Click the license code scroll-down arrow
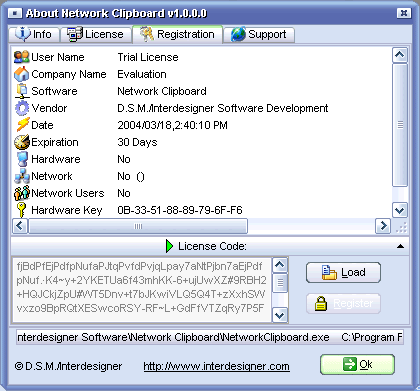The width and height of the screenshot is (420, 391). coord(280,315)
